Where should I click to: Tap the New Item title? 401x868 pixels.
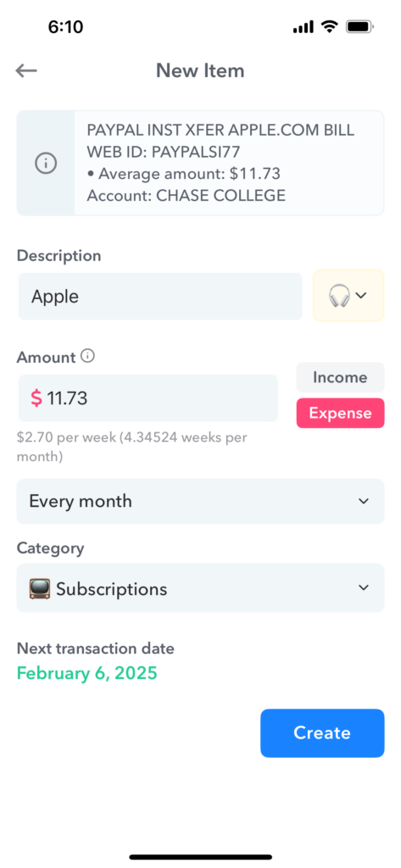(200, 70)
